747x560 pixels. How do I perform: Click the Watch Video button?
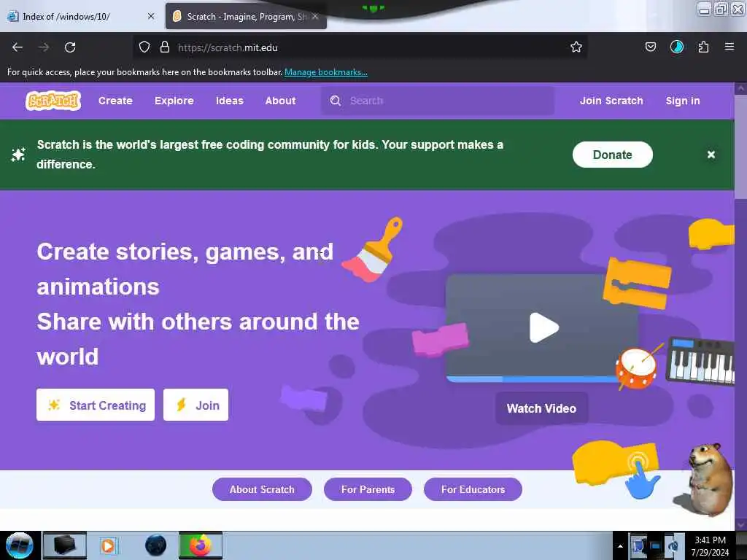point(542,408)
